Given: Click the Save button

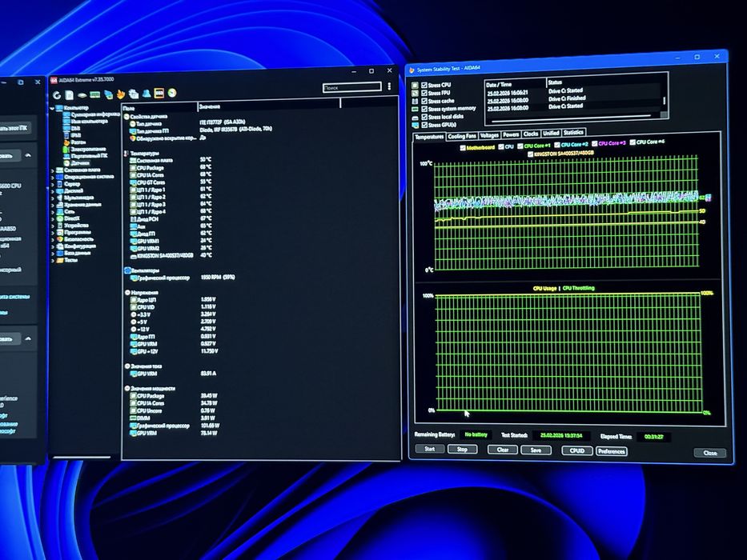Looking at the screenshot, I should point(536,450).
